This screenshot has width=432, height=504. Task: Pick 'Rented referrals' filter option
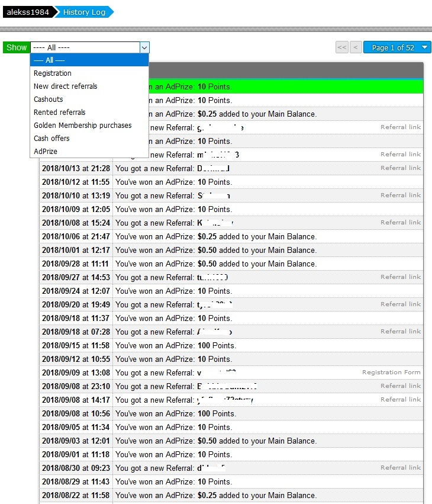[x=59, y=113]
